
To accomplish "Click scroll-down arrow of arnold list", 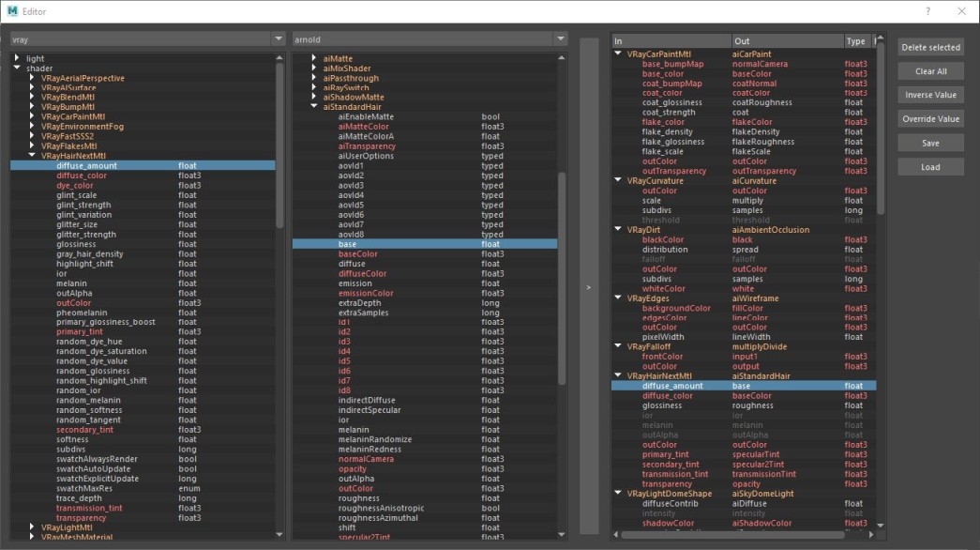I will tap(561, 534).
